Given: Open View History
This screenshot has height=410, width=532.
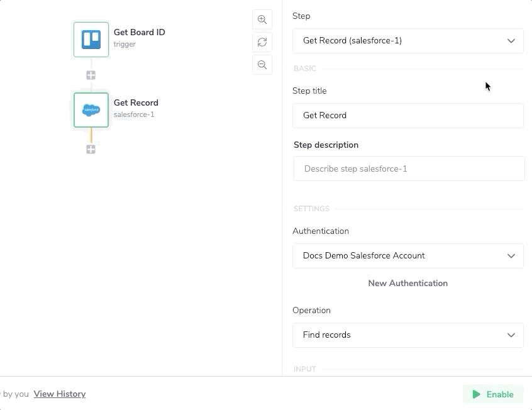Looking at the screenshot, I should [x=59, y=394].
